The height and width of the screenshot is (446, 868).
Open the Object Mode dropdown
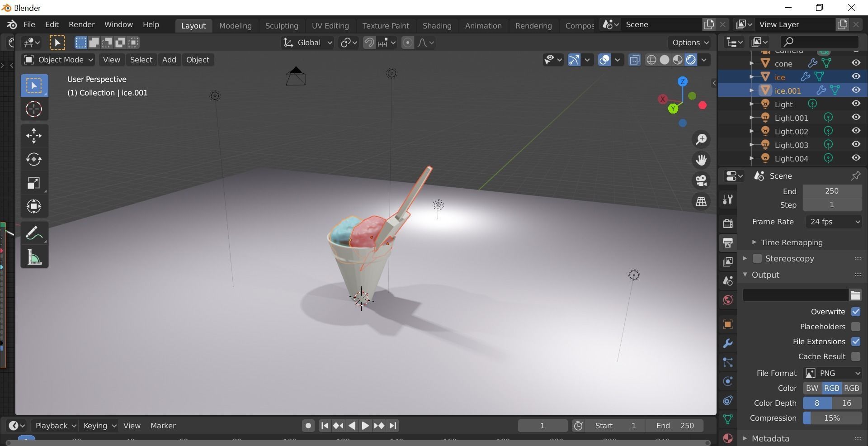(58, 60)
